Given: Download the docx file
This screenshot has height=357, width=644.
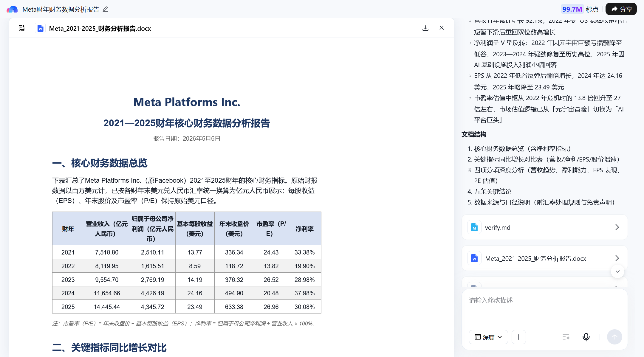Looking at the screenshot, I should 425,28.
